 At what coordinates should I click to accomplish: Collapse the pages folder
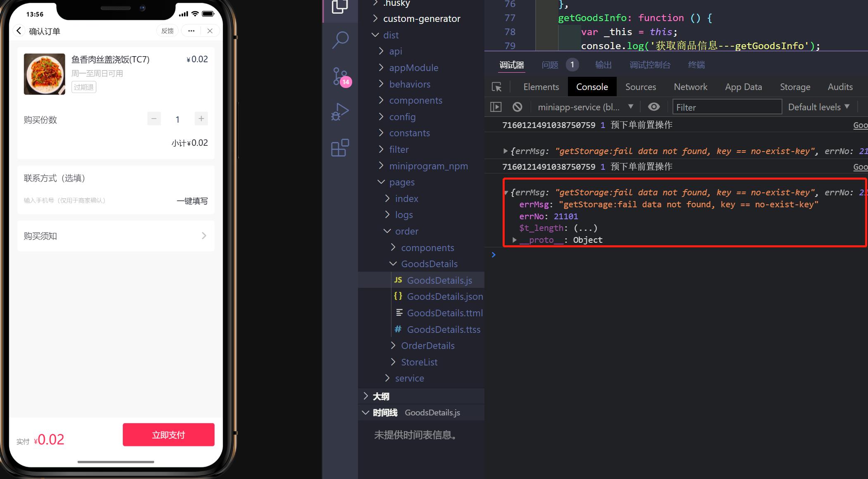pos(401,182)
